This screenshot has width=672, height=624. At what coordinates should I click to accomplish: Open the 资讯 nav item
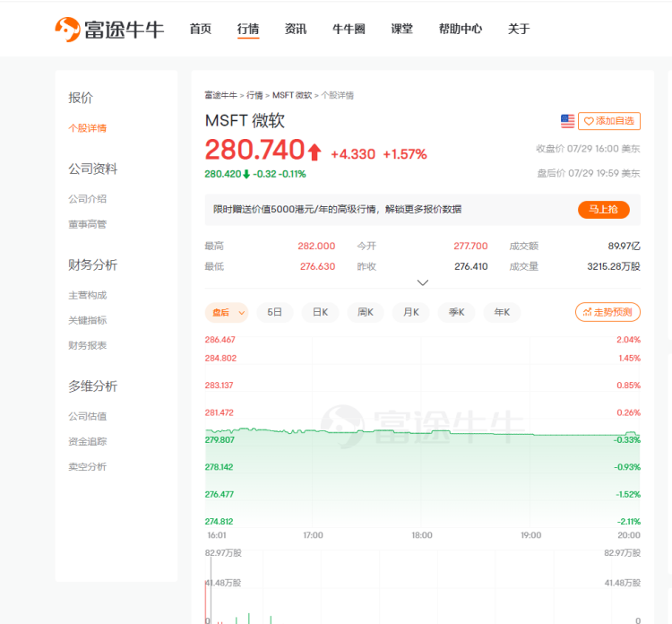296,30
